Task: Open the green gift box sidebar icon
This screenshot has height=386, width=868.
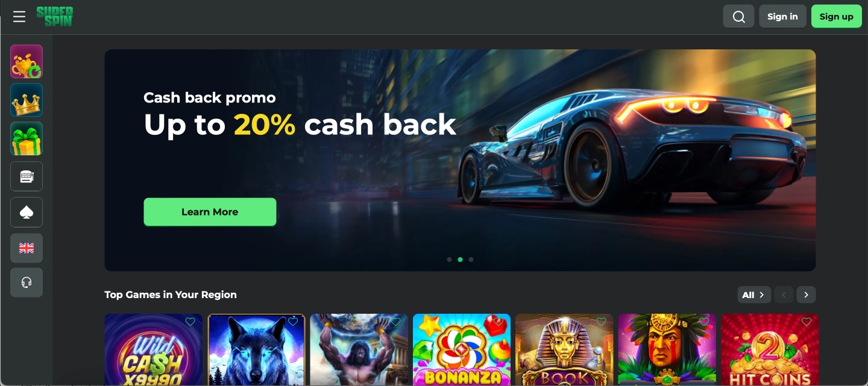Action: [27, 139]
